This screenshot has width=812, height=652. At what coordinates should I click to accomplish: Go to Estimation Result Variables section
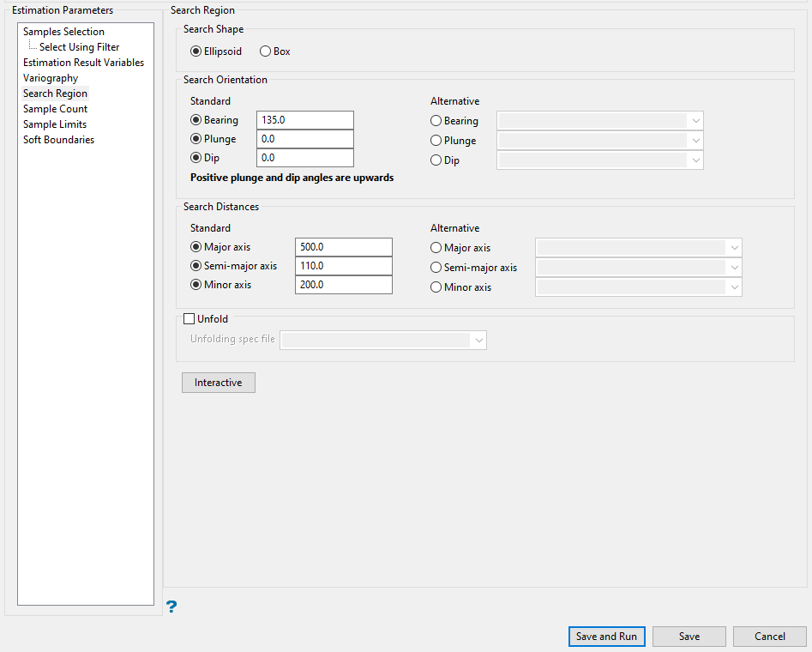83,63
